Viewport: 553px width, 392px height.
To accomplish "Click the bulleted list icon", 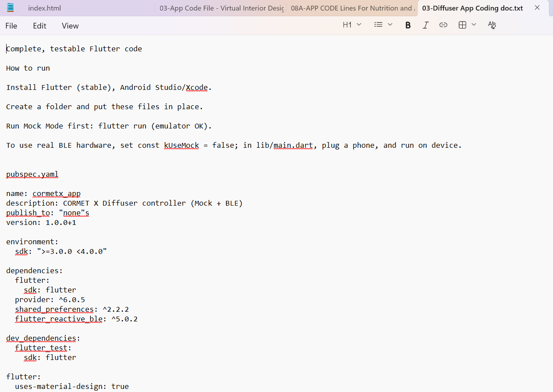I will coord(378,25).
